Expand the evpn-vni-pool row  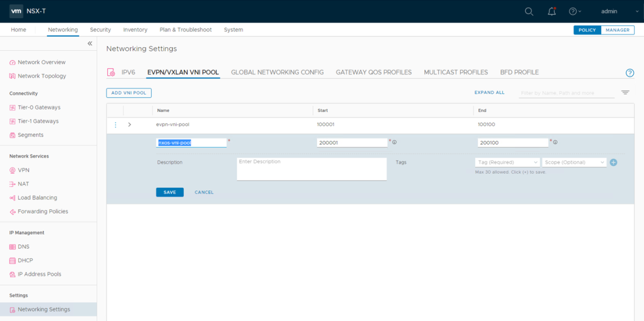click(129, 124)
